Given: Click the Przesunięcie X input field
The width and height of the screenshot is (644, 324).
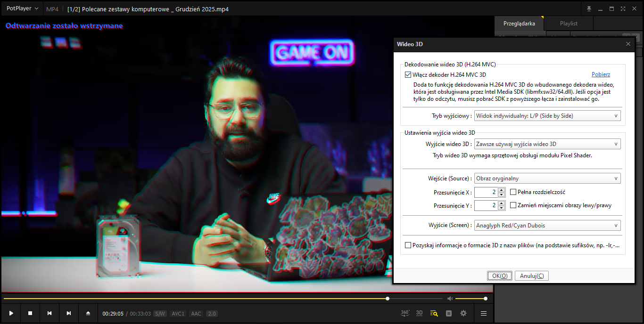Looking at the screenshot, I should point(486,192).
